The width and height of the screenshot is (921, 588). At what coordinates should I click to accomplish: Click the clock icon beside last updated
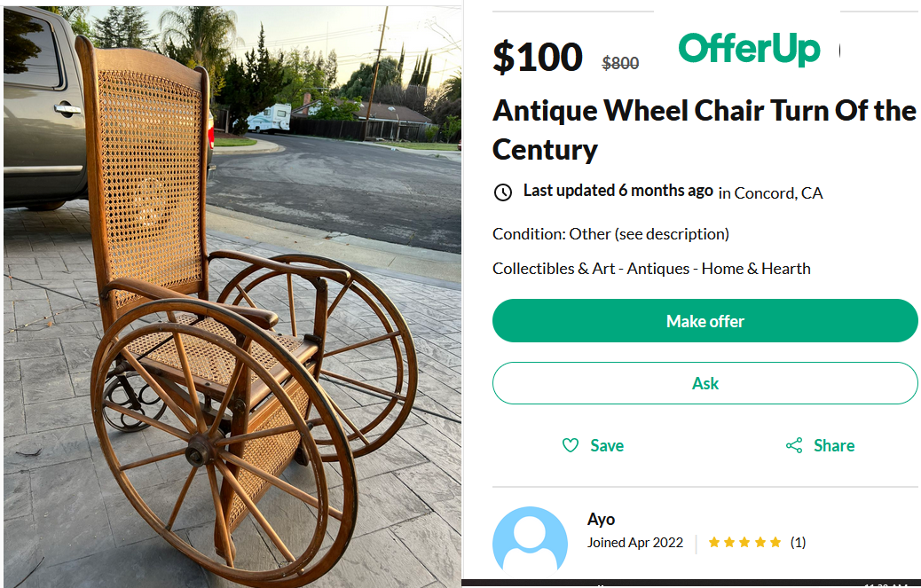point(502,192)
